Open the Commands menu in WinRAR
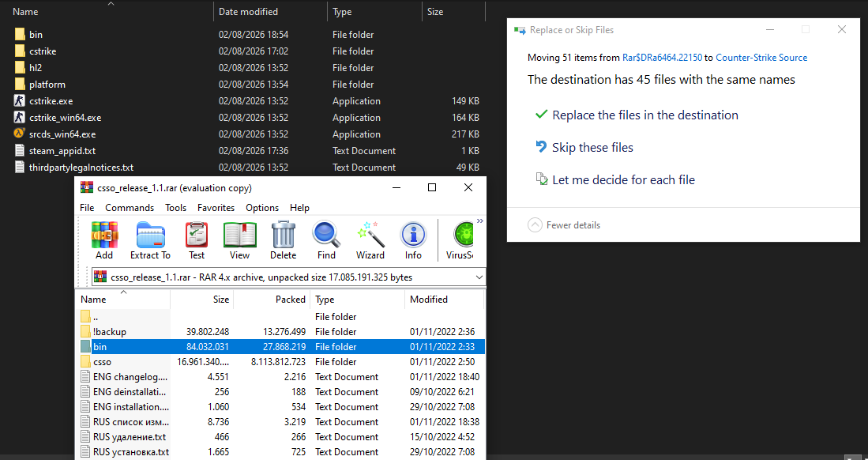Screen dimensions: 868x460 (130, 208)
